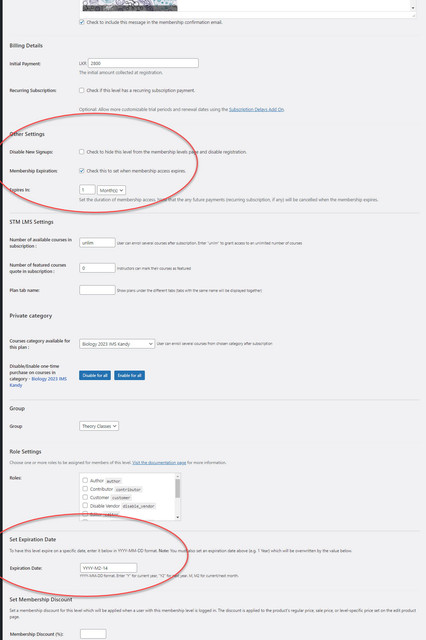Tick the Author role checkbox
426x640 pixels.
tap(85, 480)
